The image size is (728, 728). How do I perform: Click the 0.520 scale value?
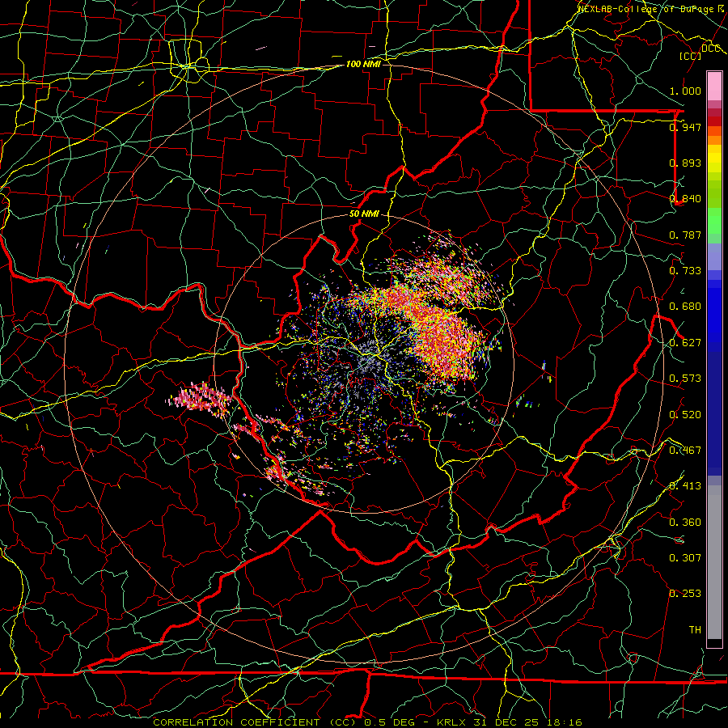pos(685,415)
